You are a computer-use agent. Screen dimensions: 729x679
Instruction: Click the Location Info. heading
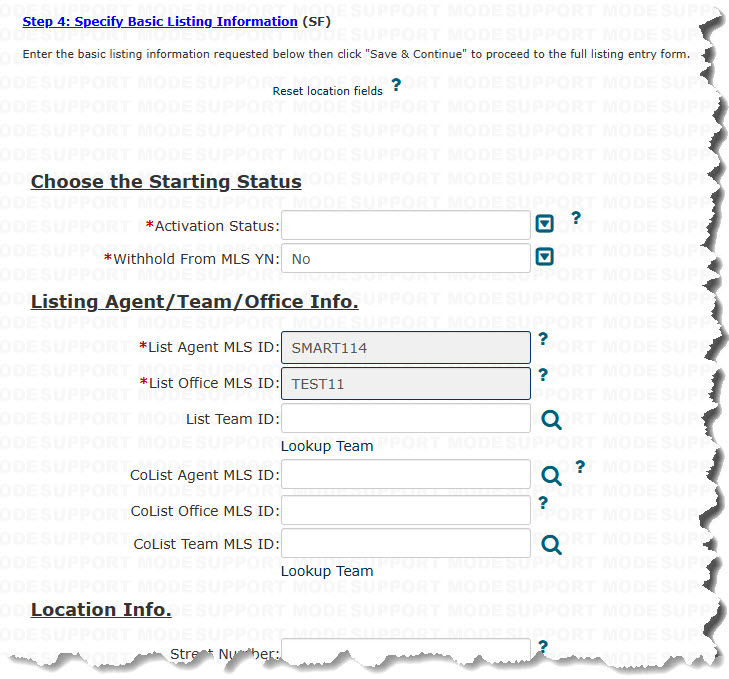101,609
